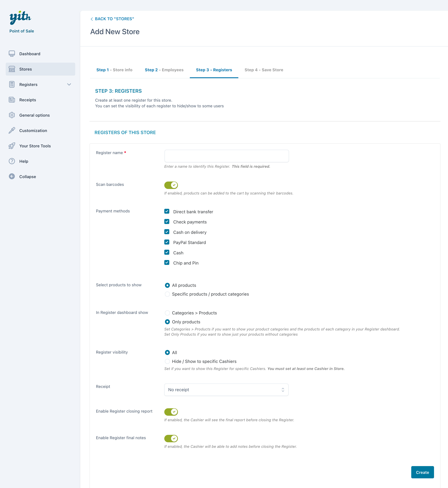Open the Receipt dropdown

coord(226,390)
